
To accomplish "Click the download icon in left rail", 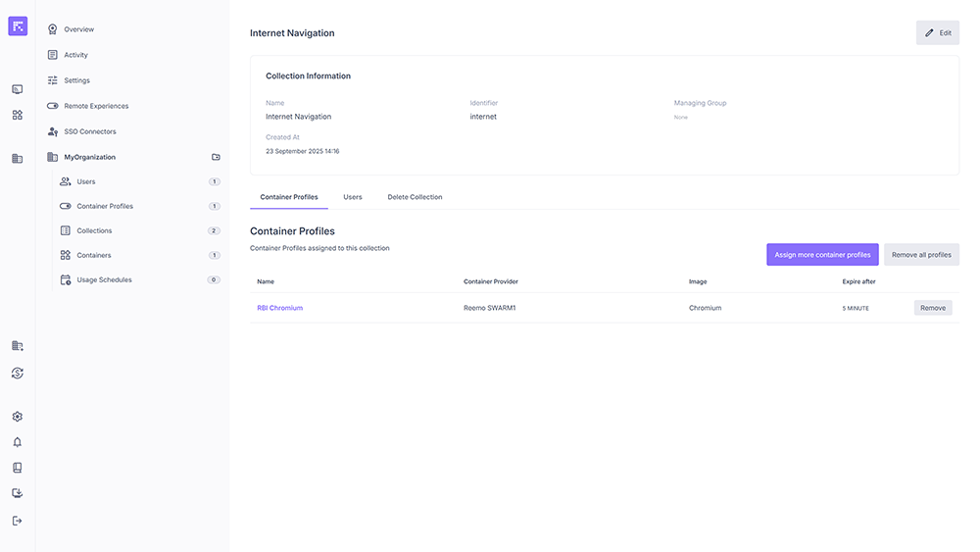I will click(17, 493).
